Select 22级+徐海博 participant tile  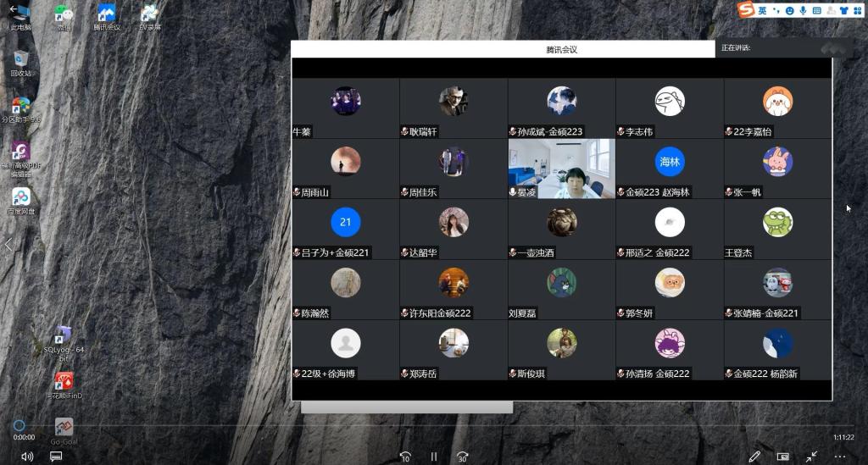346,350
